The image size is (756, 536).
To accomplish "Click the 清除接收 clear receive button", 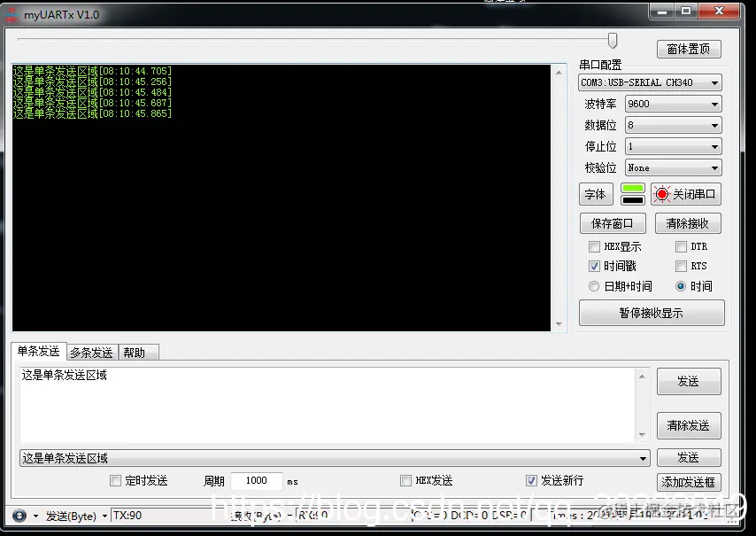I will 688,223.
